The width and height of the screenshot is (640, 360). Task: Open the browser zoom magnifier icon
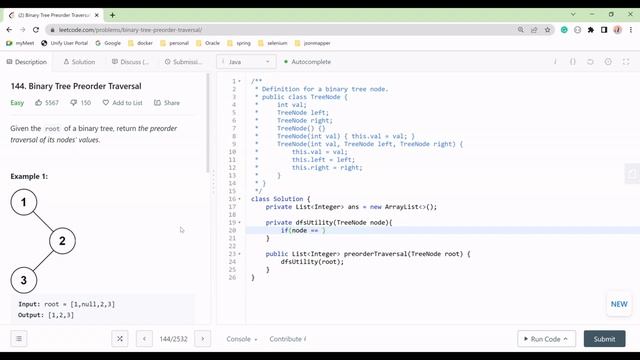(521, 30)
